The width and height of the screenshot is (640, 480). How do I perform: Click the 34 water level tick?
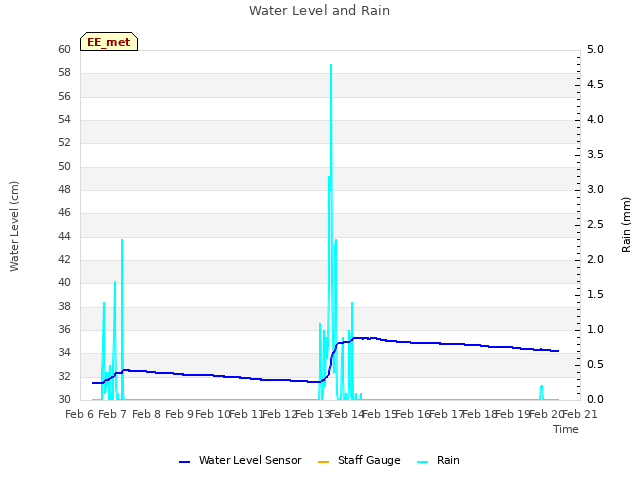[x=64, y=353]
